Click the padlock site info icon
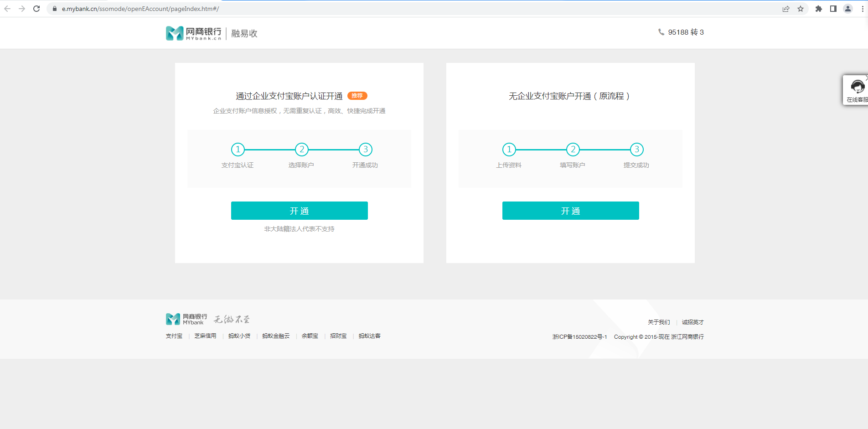The image size is (868, 429). 54,9
